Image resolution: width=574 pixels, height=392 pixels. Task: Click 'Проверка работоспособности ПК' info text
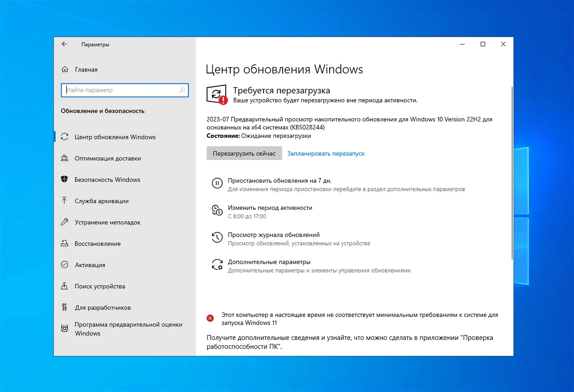click(x=350, y=342)
